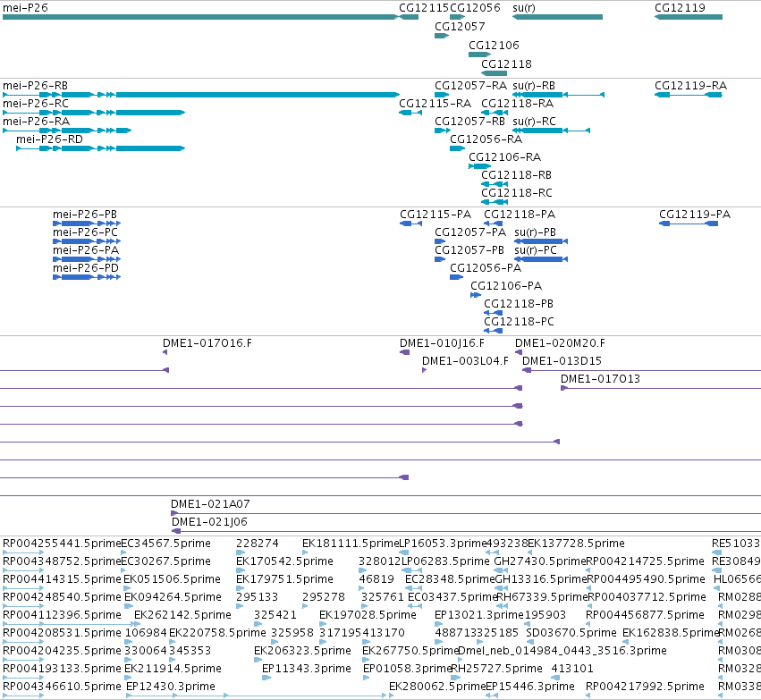Click EST RH25727.5prime
Image resolution: width=761 pixels, height=700 pixels.
pyautogui.click(x=497, y=669)
